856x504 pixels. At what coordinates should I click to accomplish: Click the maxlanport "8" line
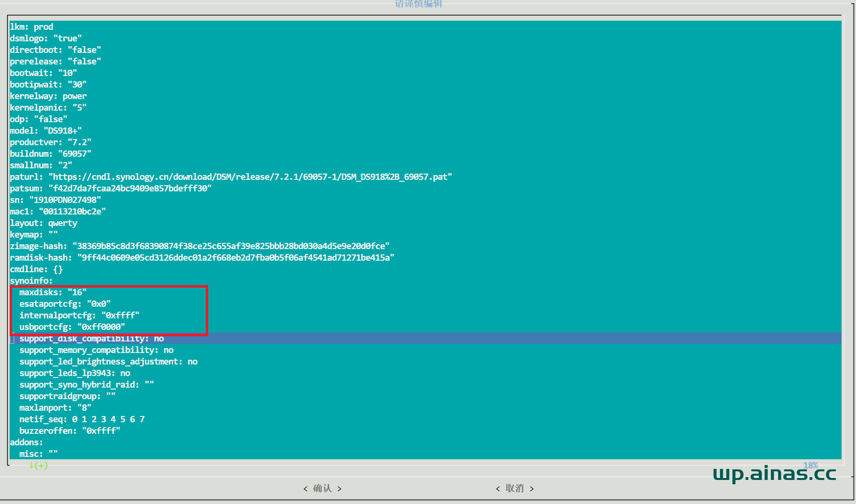[55, 408]
